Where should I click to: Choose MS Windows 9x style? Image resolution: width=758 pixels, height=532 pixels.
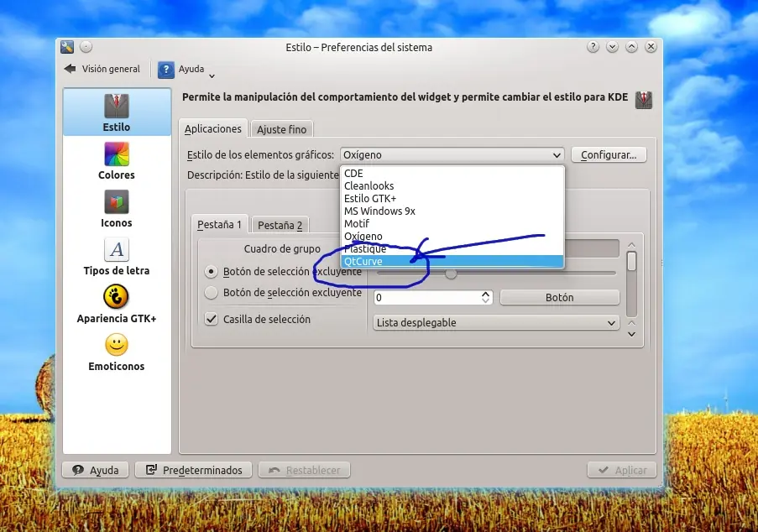tap(452, 211)
